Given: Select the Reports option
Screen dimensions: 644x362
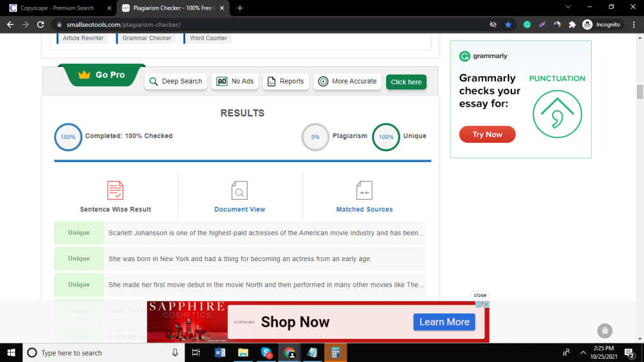Looking at the screenshot, I should (286, 81).
